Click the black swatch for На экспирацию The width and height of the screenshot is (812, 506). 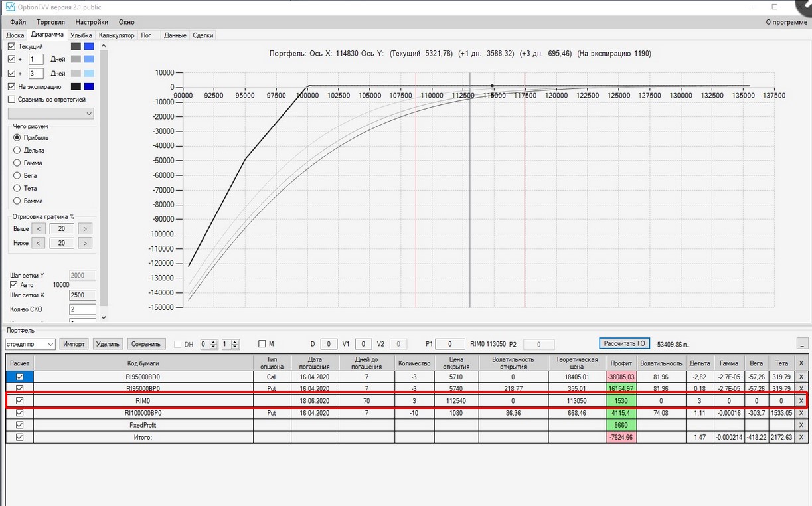tap(76, 86)
